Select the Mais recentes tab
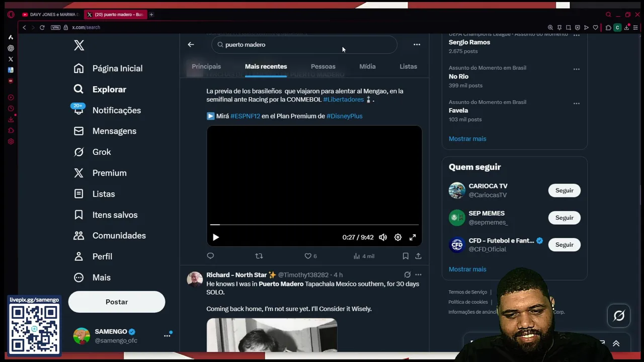This screenshot has height=362, width=644. pos(266,66)
